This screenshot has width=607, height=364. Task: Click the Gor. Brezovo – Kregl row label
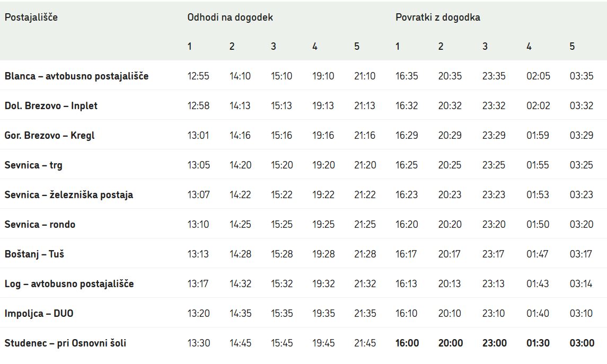(49, 136)
